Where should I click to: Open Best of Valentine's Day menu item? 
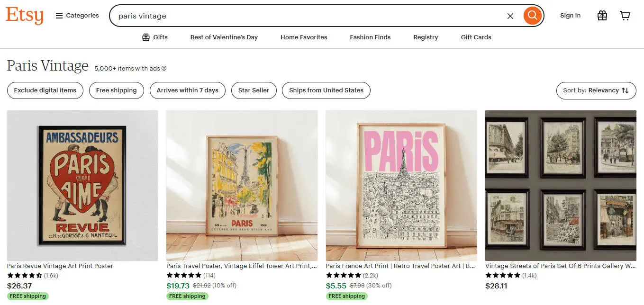pos(224,37)
